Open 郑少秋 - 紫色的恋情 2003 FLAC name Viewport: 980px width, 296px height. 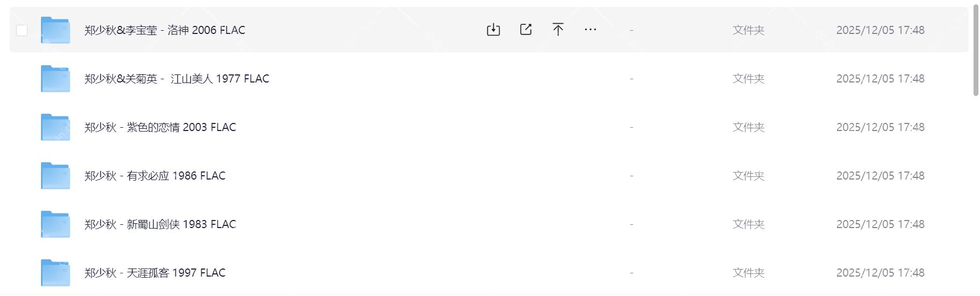tap(160, 127)
